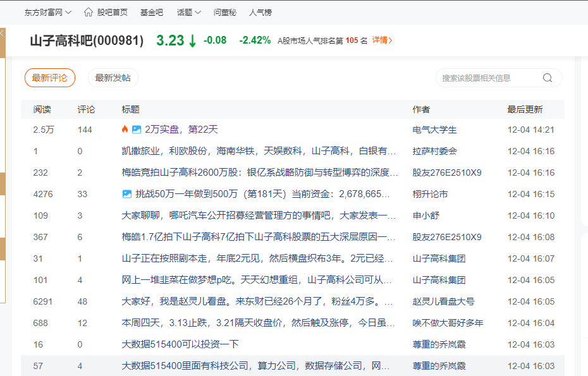
Task: Open author 山子高科集团 on 31-read row
Action: click(x=439, y=258)
